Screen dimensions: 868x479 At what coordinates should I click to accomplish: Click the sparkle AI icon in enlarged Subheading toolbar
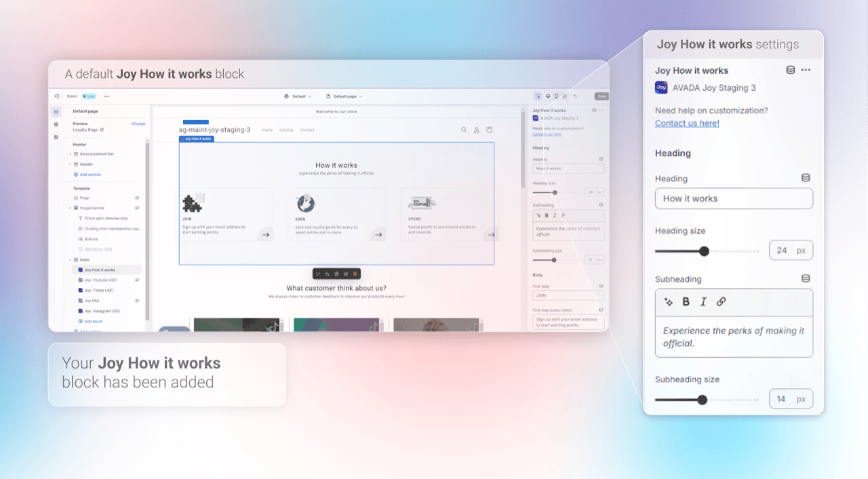click(668, 302)
